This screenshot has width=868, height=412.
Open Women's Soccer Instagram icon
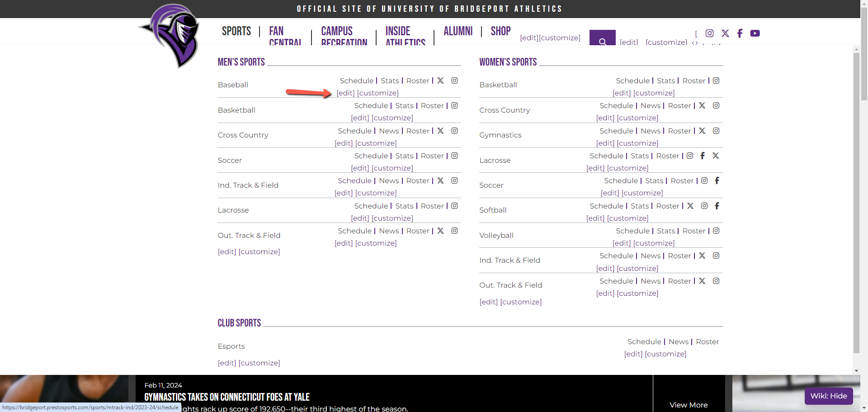(x=704, y=180)
